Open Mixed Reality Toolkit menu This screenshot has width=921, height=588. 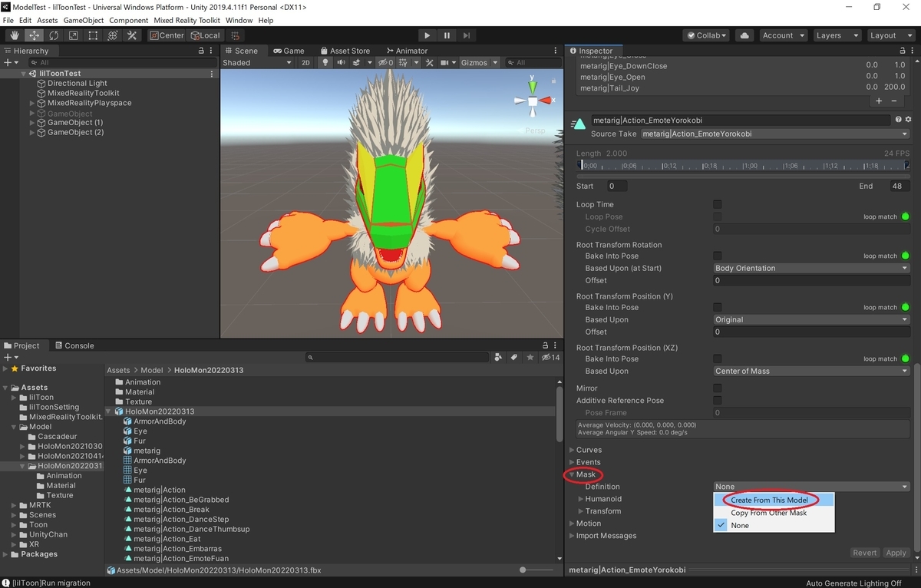coord(187,20)
